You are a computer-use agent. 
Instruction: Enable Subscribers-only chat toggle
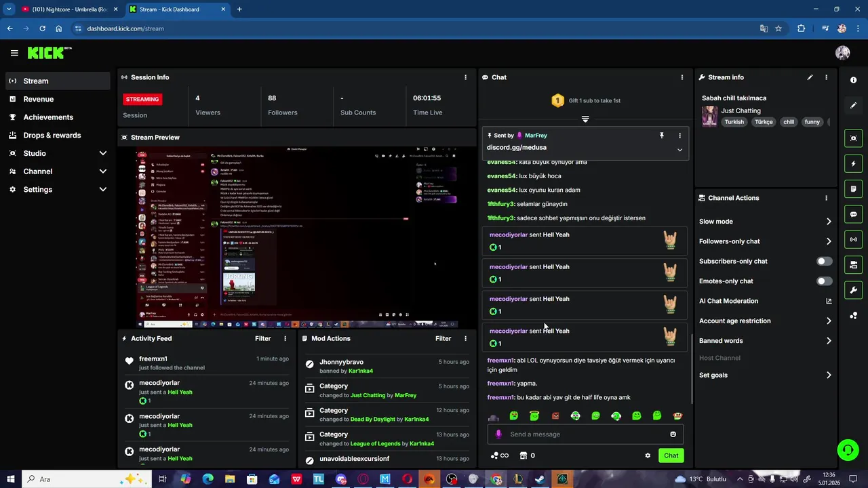pyautogui.click(x=824, y=261)
